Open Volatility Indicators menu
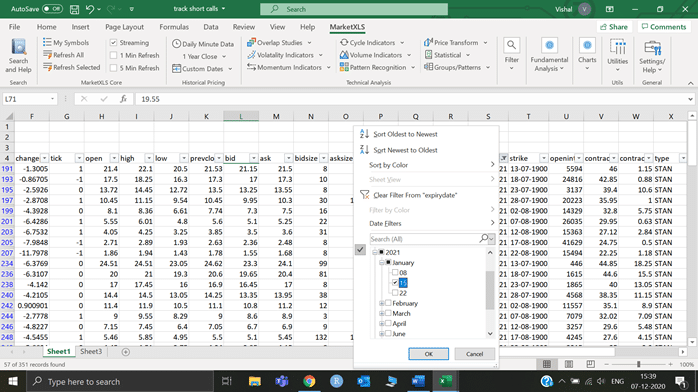Screen dimensions: 698x392 point(285,55)
